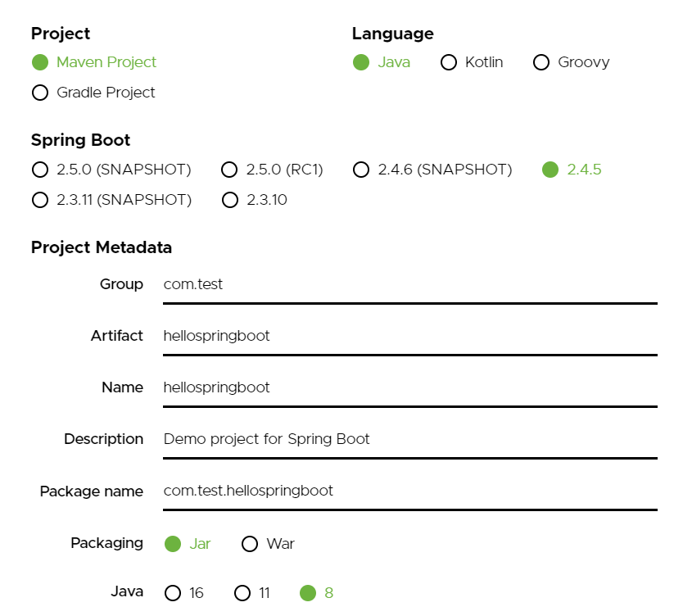This screenshot has height=616, width=683.
Task: Switch language to Kotlin
Action: (449, 62)
